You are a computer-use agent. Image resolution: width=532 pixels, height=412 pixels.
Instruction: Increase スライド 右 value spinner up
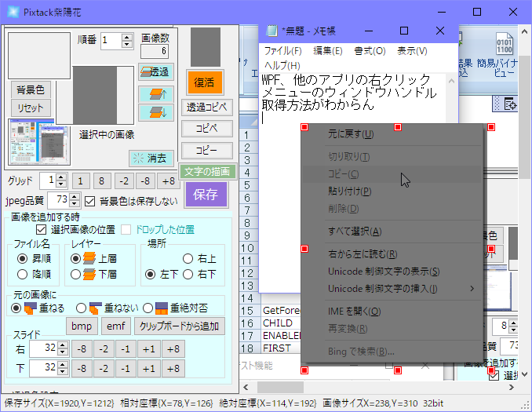point(63,345)
